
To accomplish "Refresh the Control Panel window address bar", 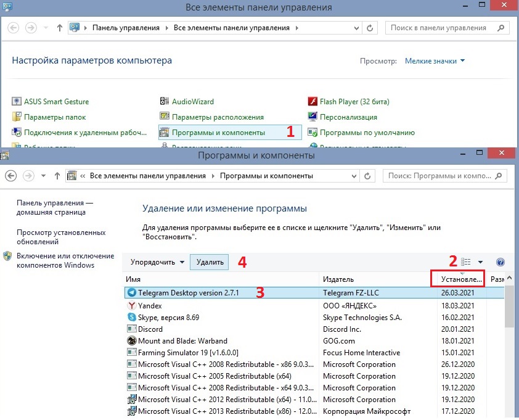I will coord(370,28).
